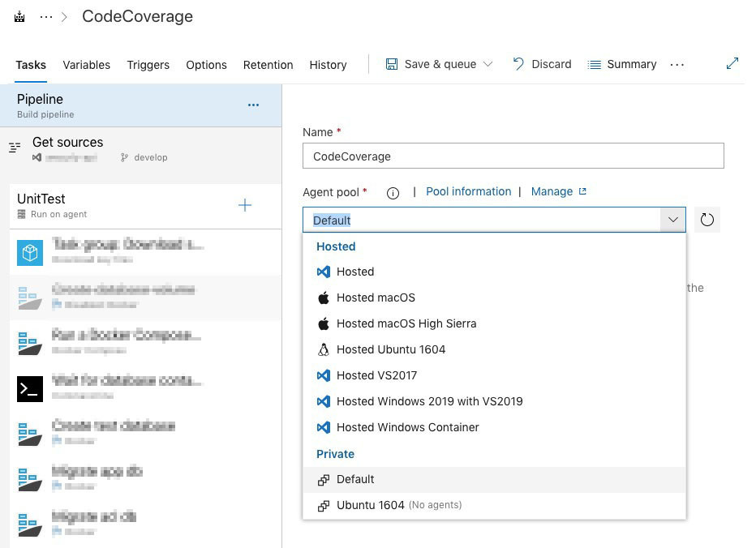
Task: Select the UnitTest agent job
Action: tap(146, 206)
